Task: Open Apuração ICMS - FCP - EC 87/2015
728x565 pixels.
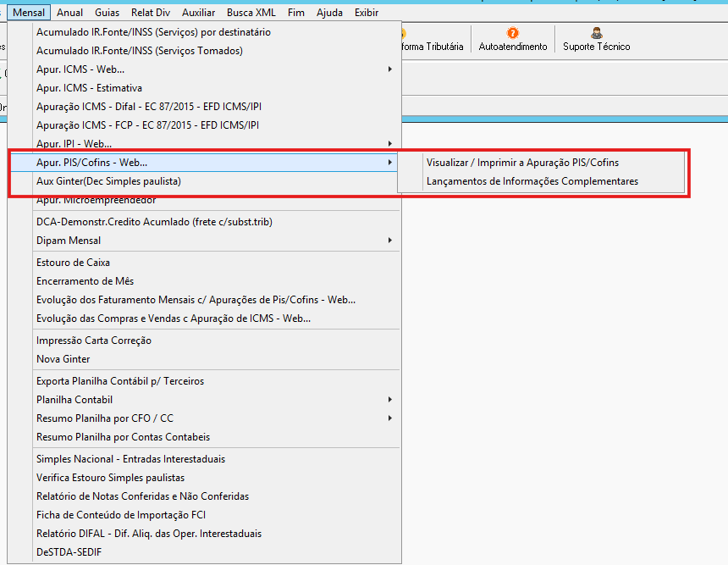Action: tap(204, 125)
